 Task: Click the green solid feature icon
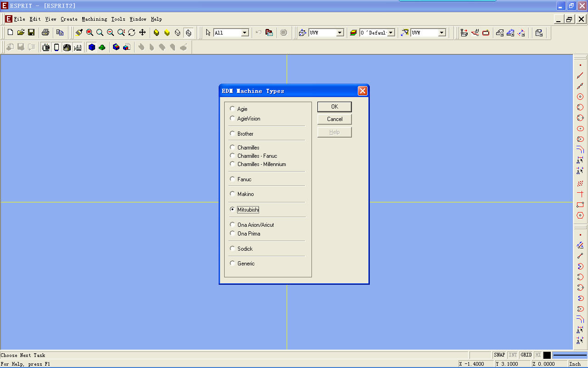click(102, 47)
